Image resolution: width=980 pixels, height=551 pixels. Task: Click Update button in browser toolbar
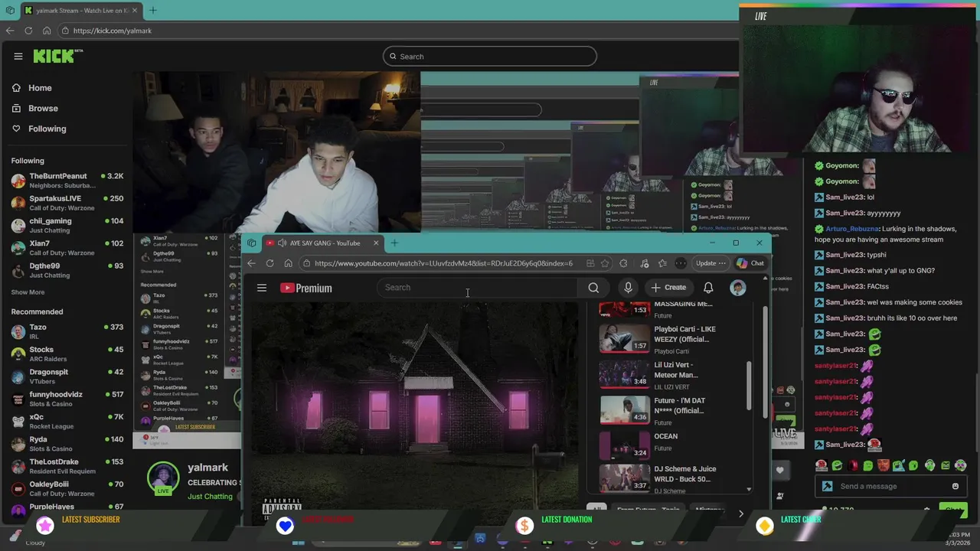pyautogui.click(x=710, y=263)
